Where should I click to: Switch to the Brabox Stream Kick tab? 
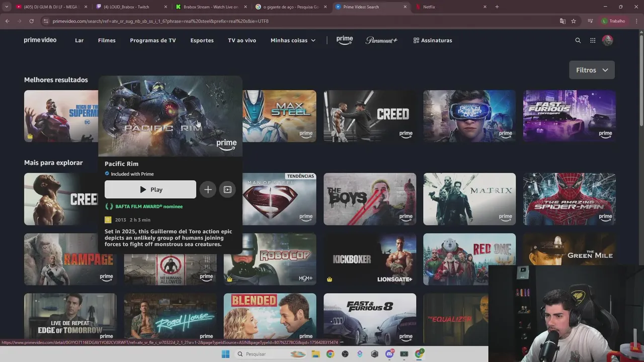(210, 7)
